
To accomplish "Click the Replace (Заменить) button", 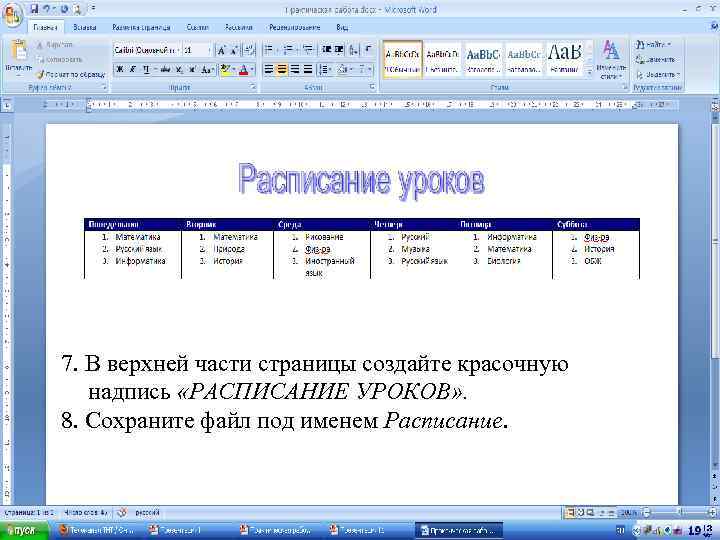I will pyautogui.click(x=655, y=59).
